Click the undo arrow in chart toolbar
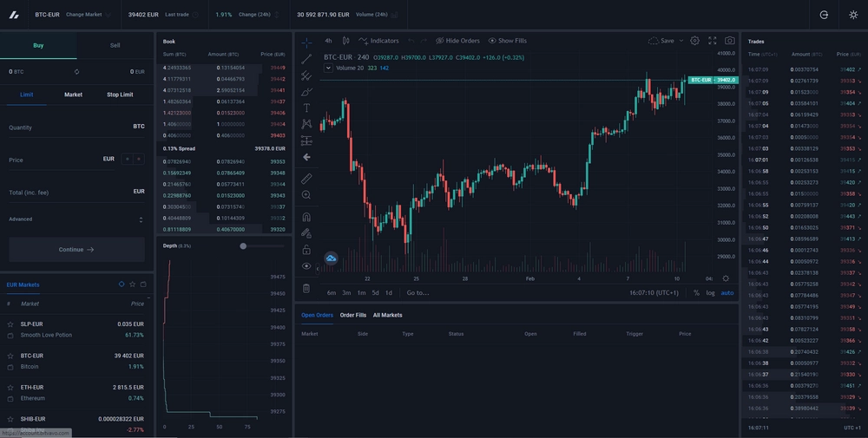868x438 pixels. [x=411, y=41]
